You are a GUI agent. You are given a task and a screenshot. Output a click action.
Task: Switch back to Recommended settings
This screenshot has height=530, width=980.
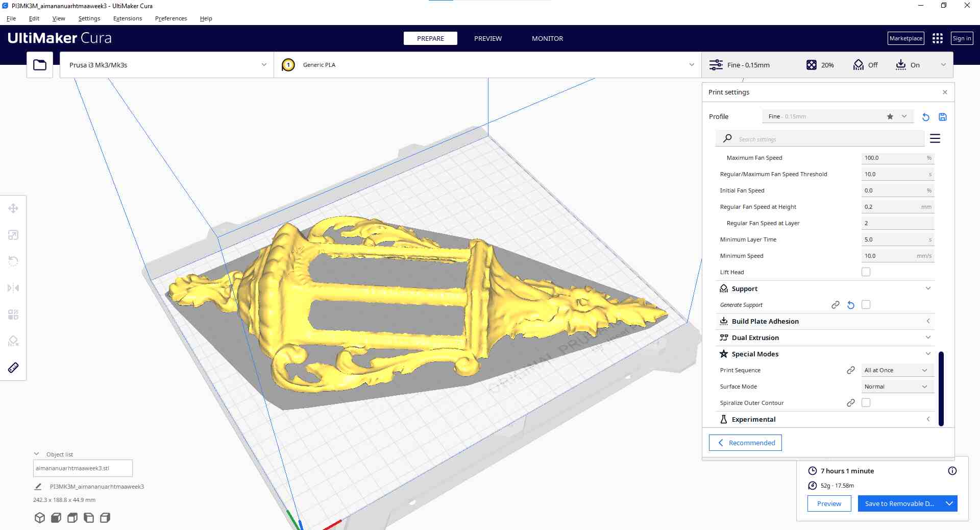[745, 443]
